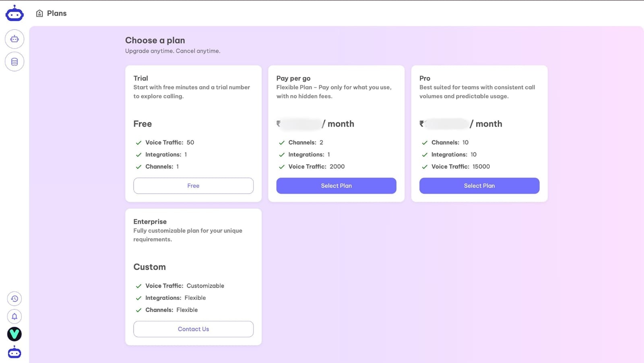The width and height of the screenshot is (644, 363).
Task: Select Plan for the Pay per go option
Action: coord(336,186)
